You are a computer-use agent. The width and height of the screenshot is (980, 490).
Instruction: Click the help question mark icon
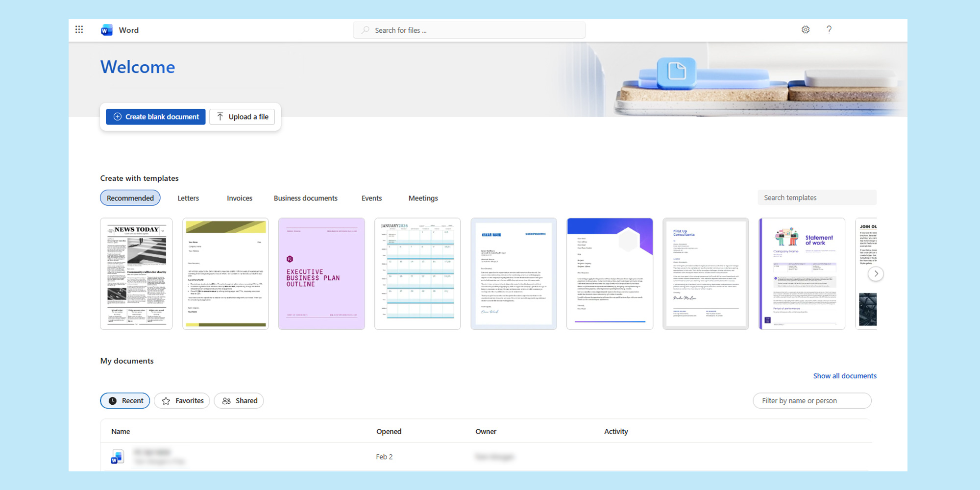[829, 30]
